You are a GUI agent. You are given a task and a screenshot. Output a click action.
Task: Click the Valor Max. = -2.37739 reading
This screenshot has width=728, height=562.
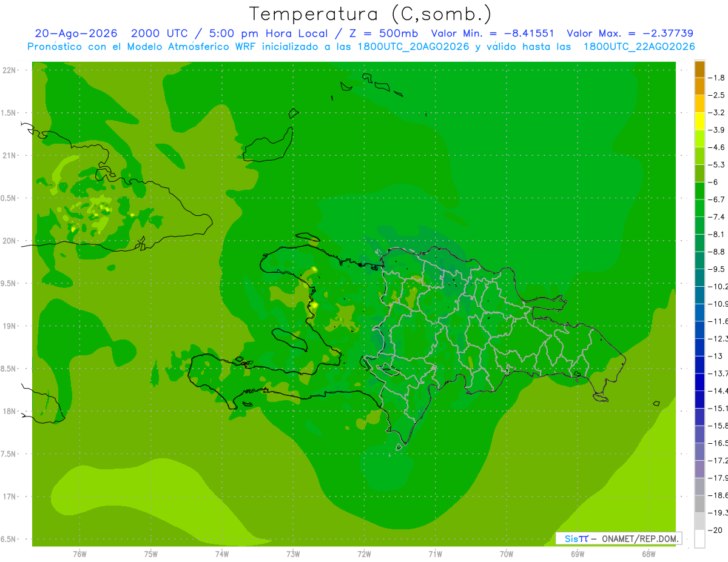(630, 33)
